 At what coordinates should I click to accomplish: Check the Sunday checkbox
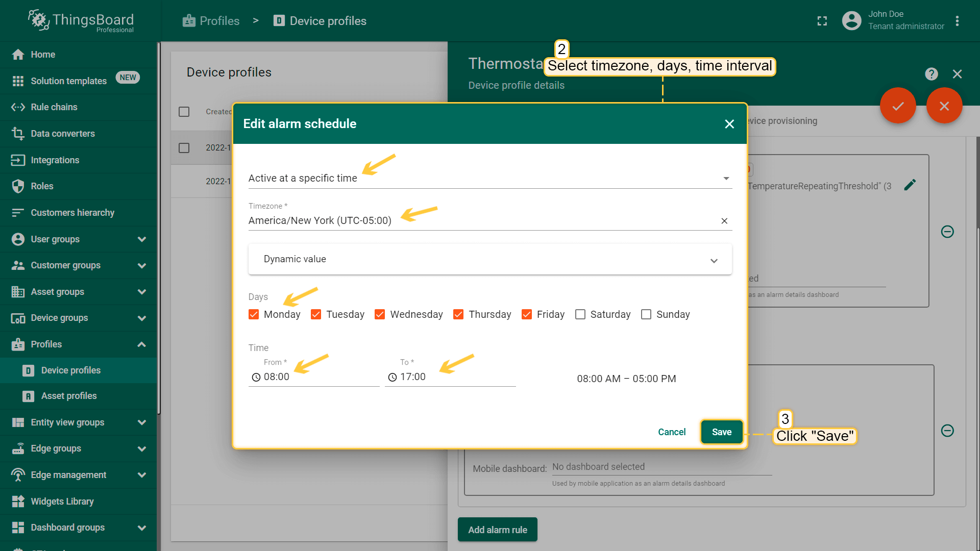646,314
